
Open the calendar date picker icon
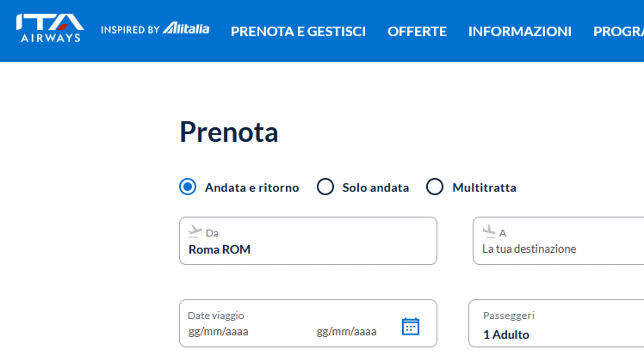tap(410, 326)
